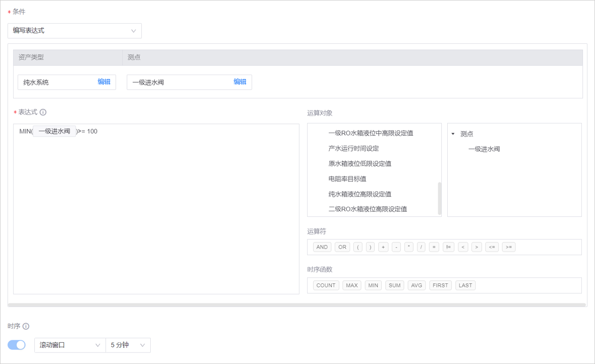Open the 编写表达式 condition dropdown
Screen dimensions: 595x364
click(75, 31)
